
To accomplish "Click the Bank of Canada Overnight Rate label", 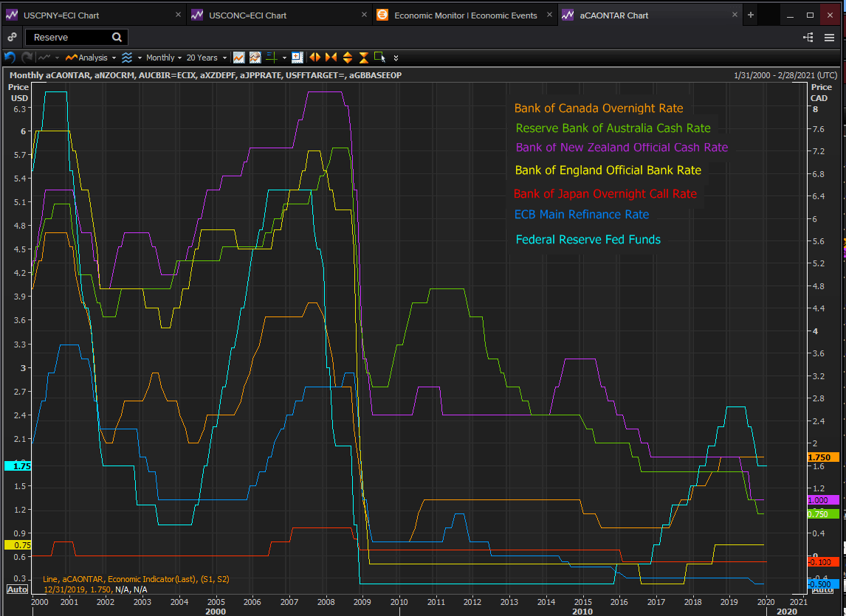I will (x=599, y=108).
